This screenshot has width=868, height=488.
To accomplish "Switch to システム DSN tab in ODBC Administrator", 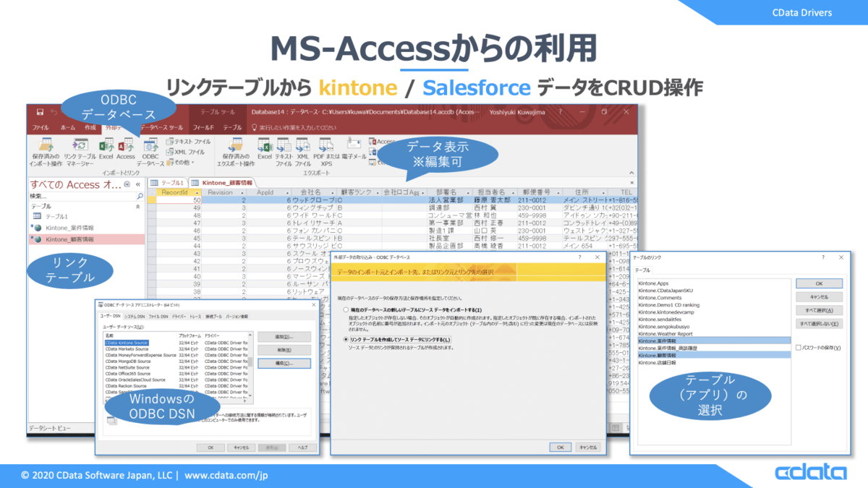I will coord(134,317).
